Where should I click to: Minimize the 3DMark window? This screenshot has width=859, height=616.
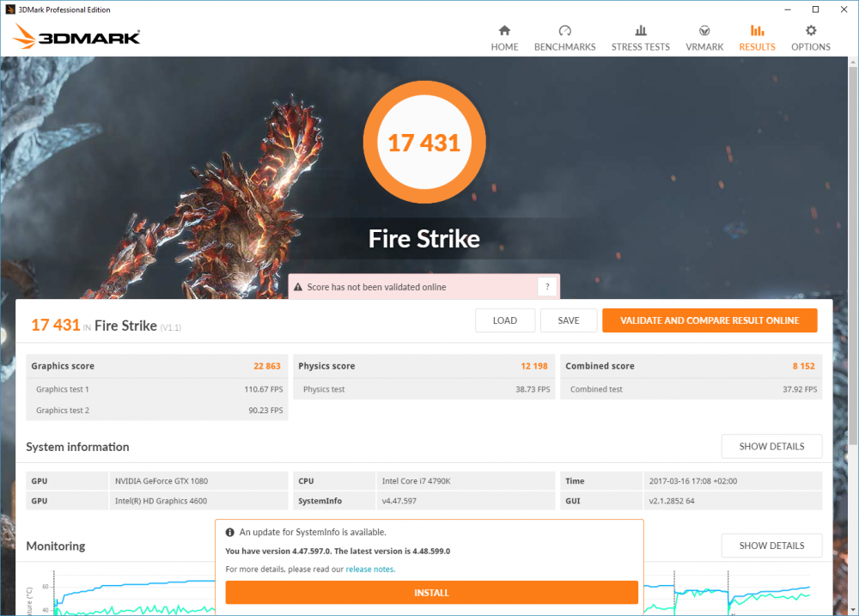click(x=787, y=9)
